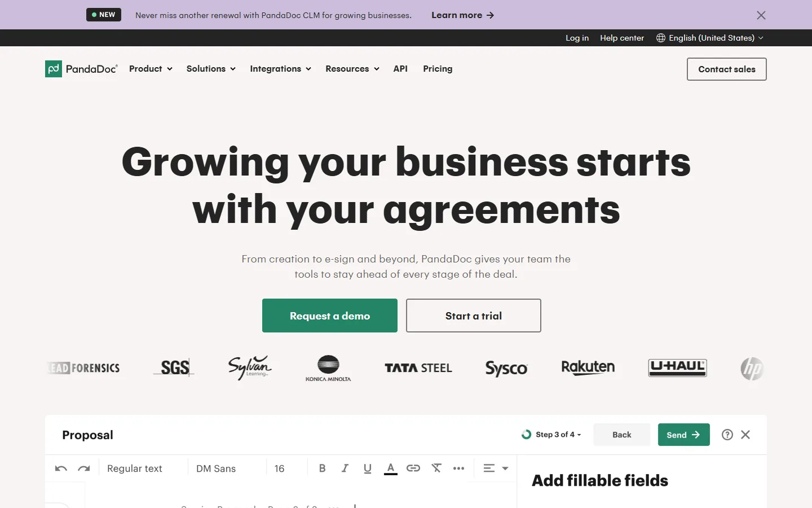Go to the API page
812x508 pixels.
pyautogui.click(x=400, y=69)
